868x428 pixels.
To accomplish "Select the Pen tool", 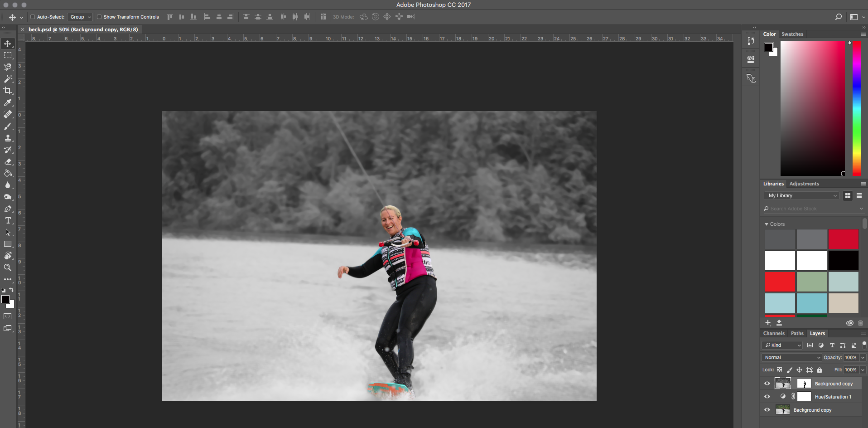I will 8,209.
